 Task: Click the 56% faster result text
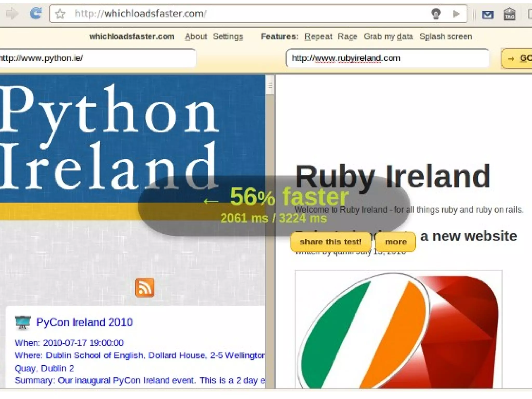tap(289, 197)
